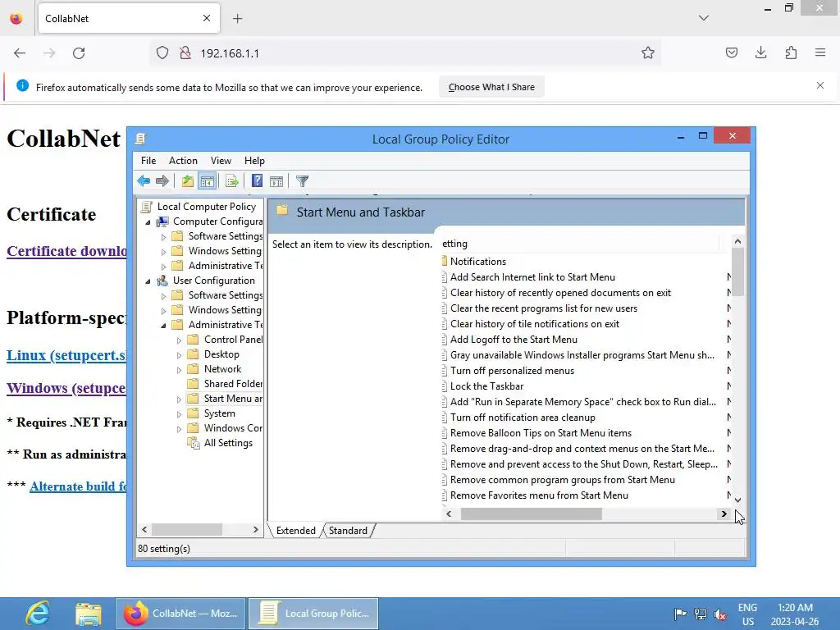Screen dimensions: 840x630
Task: Click the Export List toolbar icon
Action: click(232, 181)
